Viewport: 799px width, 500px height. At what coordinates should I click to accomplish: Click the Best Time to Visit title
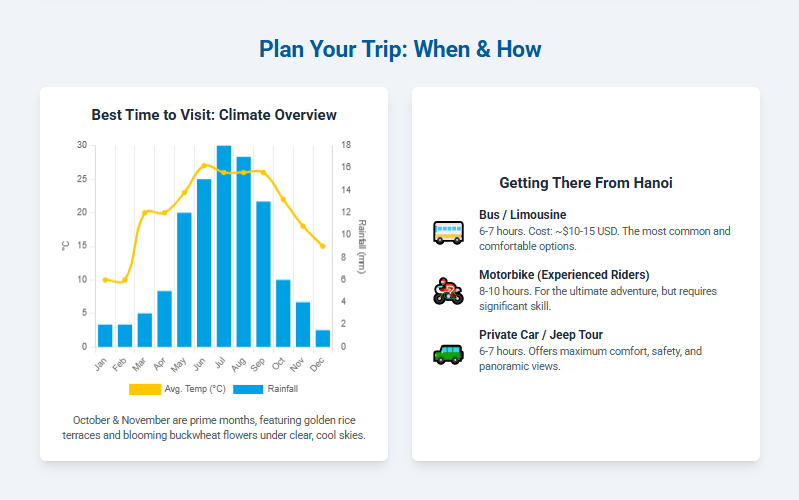coord(214,115)
